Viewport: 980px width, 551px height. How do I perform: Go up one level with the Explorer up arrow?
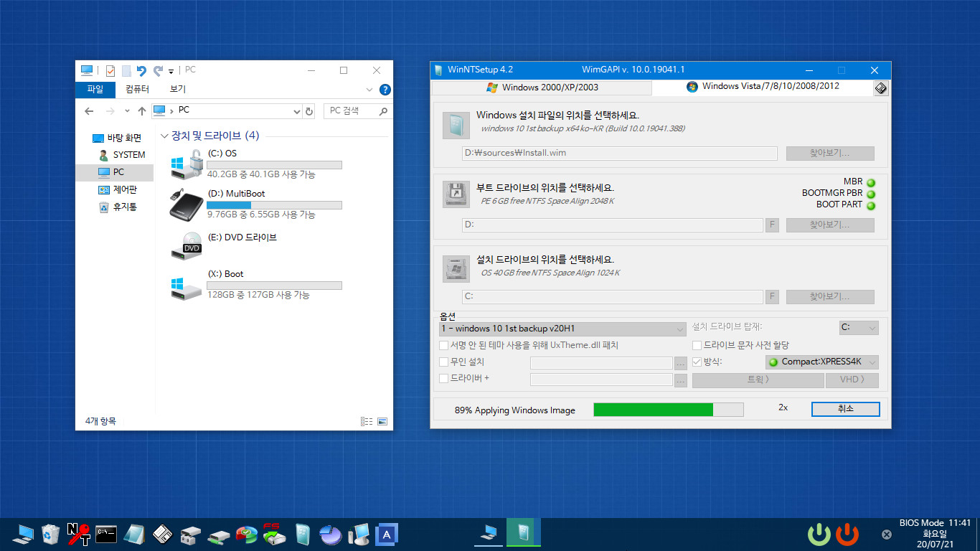click(142, 111)
